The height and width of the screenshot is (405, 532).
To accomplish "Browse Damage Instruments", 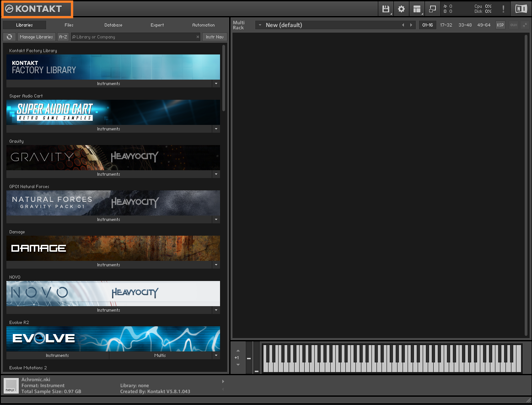I will [109, 265].
